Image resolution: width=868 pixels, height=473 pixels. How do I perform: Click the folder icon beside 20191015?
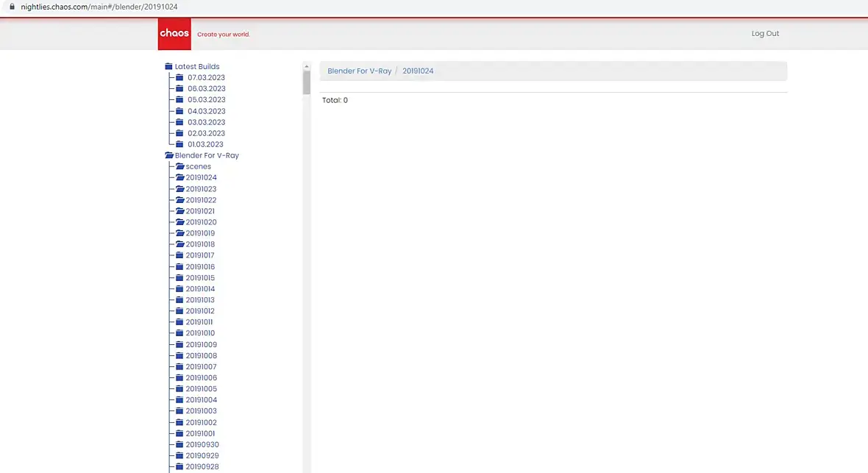tap(179, 277)
